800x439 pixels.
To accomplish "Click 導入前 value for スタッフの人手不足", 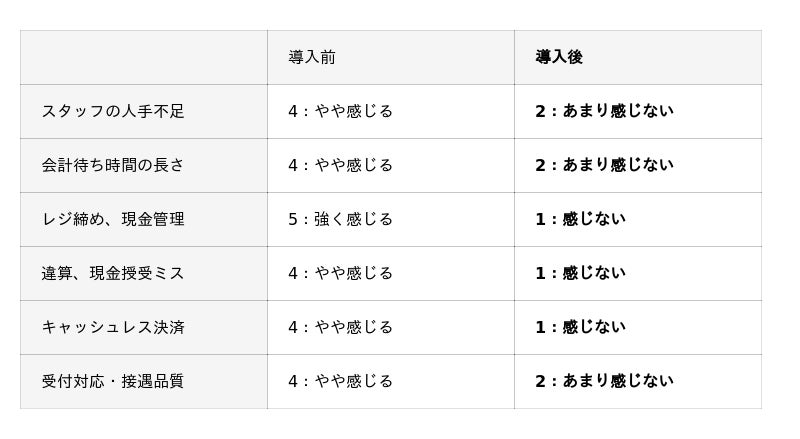I will click(340, 111).
